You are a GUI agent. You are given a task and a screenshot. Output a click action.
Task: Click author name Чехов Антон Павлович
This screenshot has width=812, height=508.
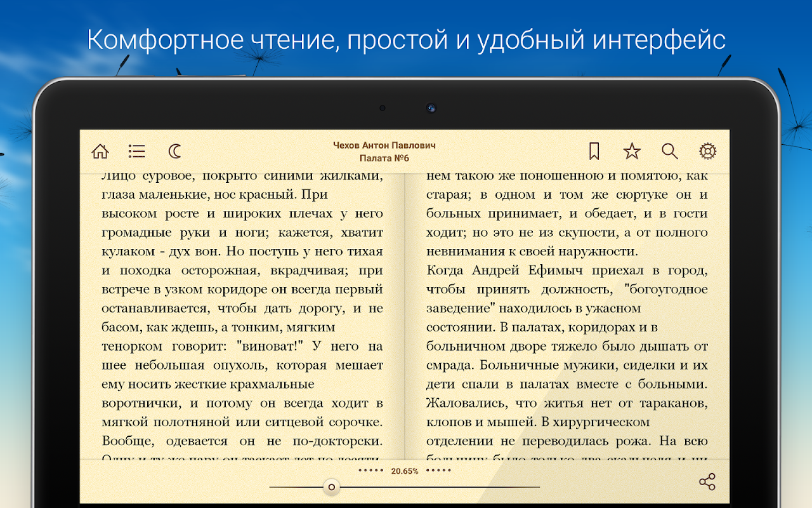click(384, 145)
